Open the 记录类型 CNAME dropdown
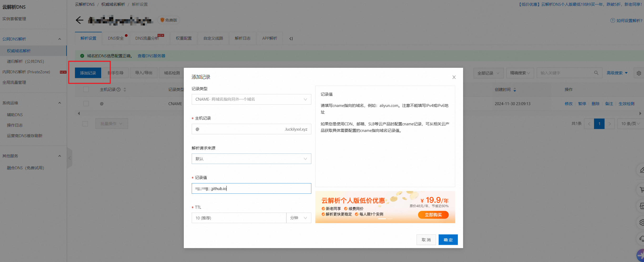This screenshot has width=644, height=262. pos(251,99)
